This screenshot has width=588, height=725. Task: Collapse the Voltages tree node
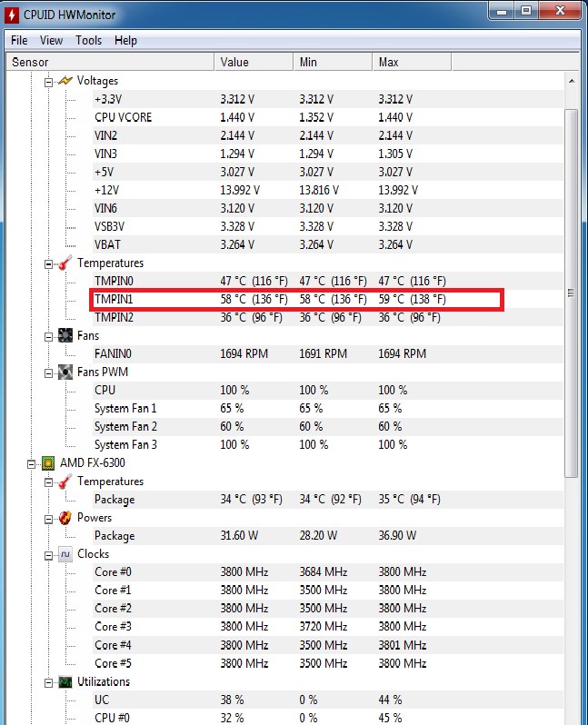click(x=48, y=83)
